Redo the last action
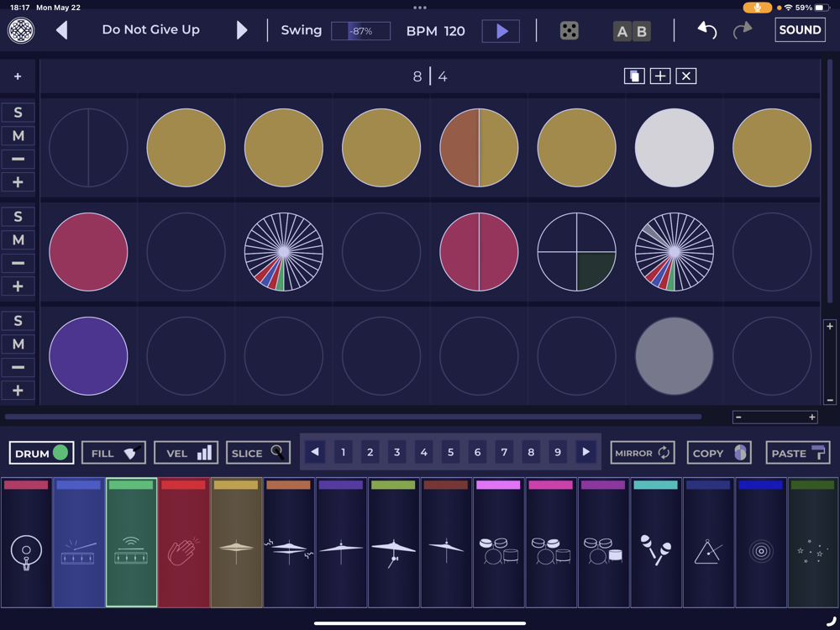 tap(743, 30)
